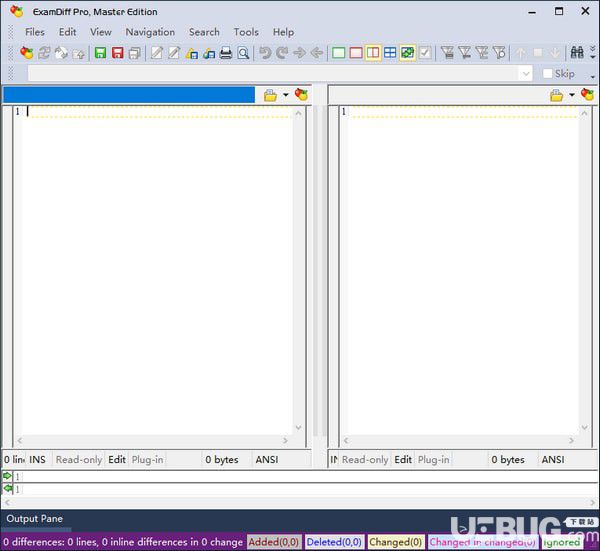
Task: Click the first filter funnel icon
Action: pos(447,52)
